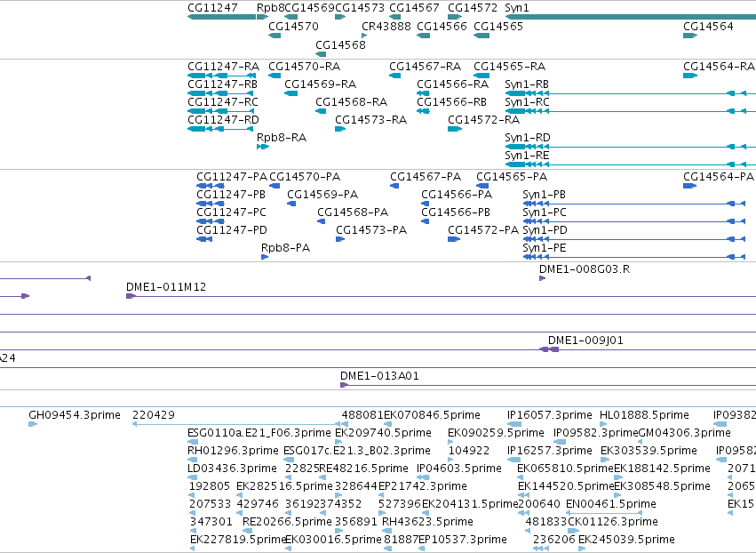
Task: Open the CG14569-RA transcript label
Action: 320,84
